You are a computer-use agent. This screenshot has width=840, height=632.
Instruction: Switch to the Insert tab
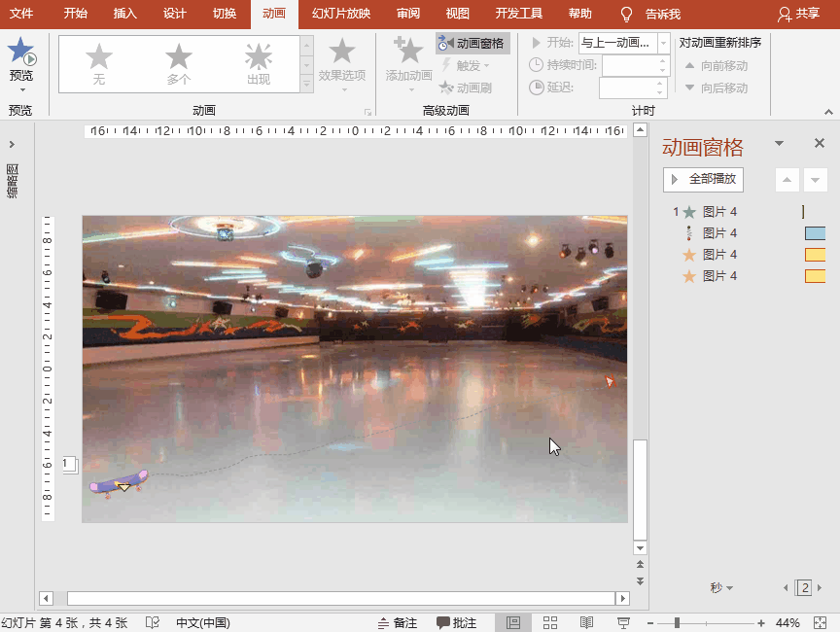(125, 14)
